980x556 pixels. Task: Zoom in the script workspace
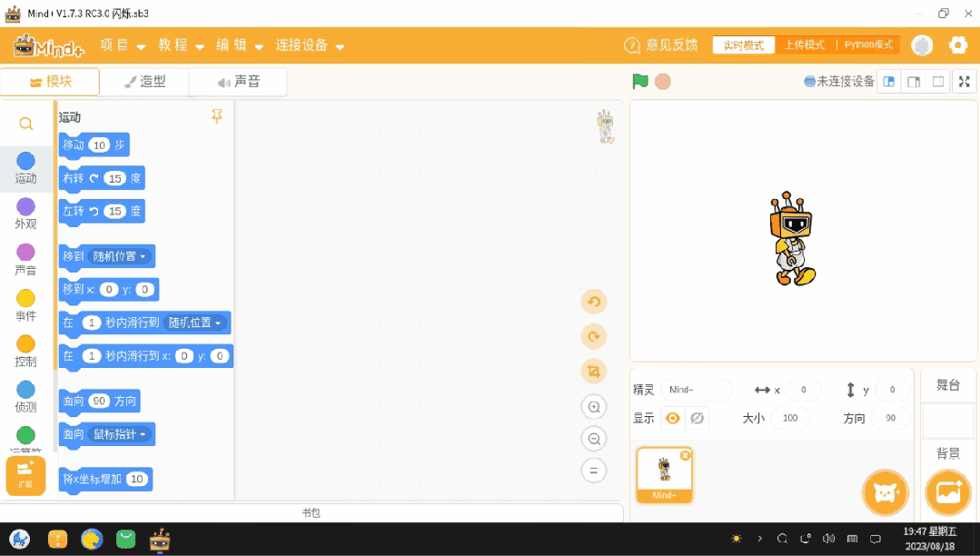(594, 407)
